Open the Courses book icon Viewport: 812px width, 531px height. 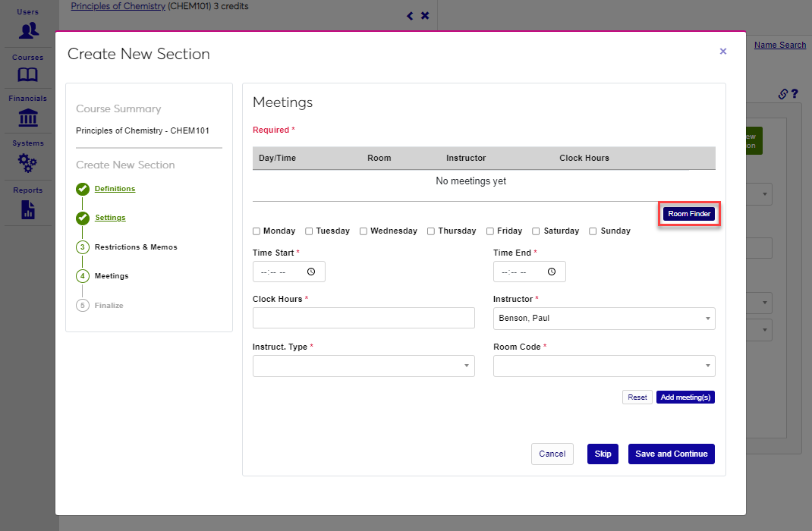[28, 74]
